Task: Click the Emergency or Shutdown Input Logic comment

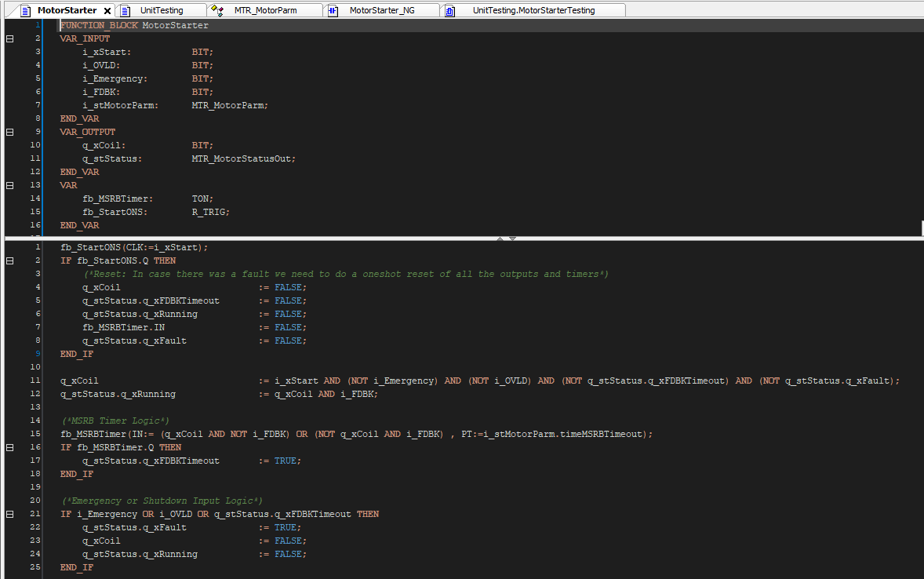Action: coord(162,501)
